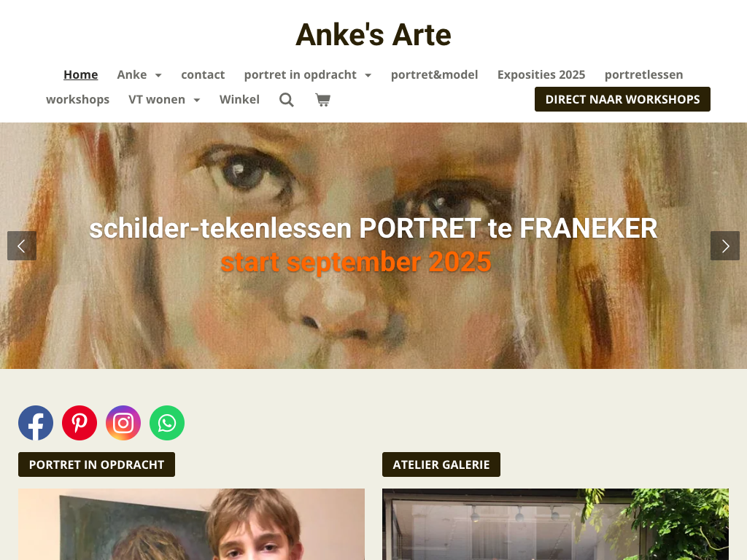Open the atelier galerie photo thumbnail
This screenshot has width=747, height=560.
(555, 524)
